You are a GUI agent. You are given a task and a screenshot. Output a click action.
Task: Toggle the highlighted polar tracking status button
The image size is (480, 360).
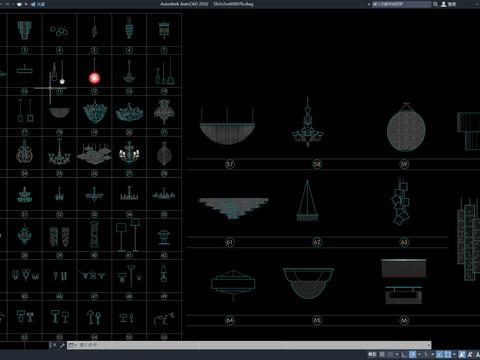413,354
